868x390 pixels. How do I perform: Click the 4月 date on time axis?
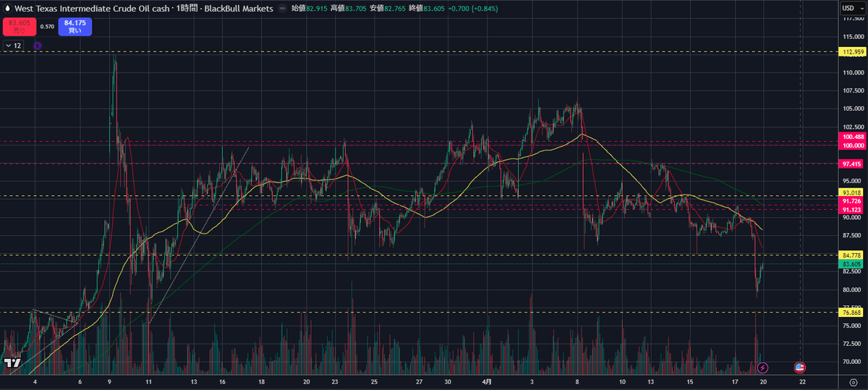pos(487,381)
